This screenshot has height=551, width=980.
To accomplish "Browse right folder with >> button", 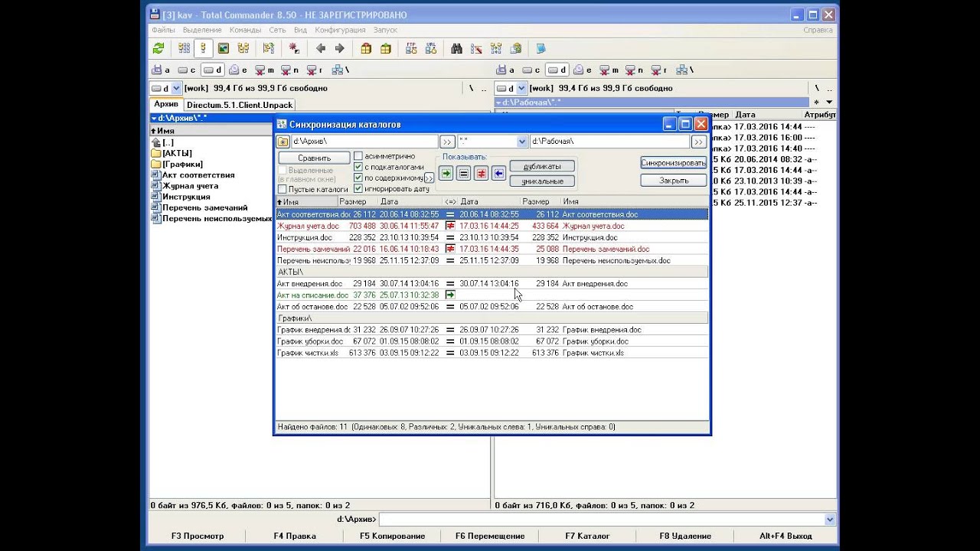I will click(699, 142).
